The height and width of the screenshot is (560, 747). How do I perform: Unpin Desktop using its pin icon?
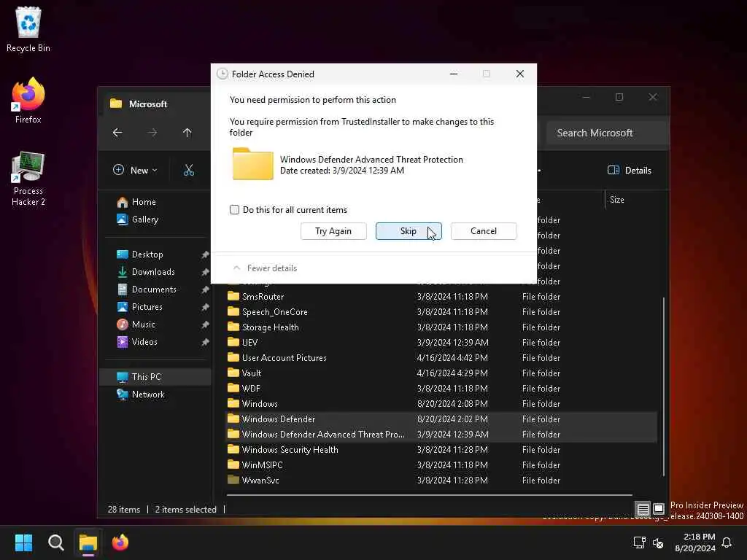click(205, 254)
